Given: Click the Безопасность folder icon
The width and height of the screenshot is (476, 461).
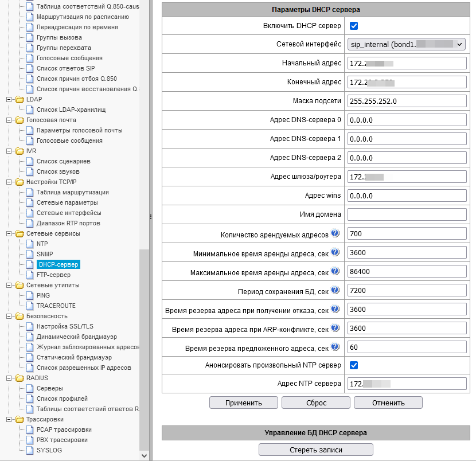Looking at the screenshot, I should [x=19, y=316].
